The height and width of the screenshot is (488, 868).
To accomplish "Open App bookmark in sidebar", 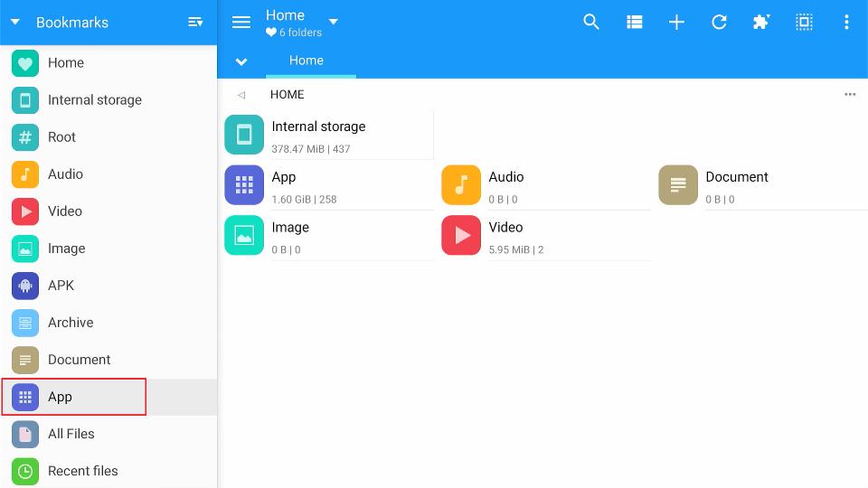I will coord(108,397).
